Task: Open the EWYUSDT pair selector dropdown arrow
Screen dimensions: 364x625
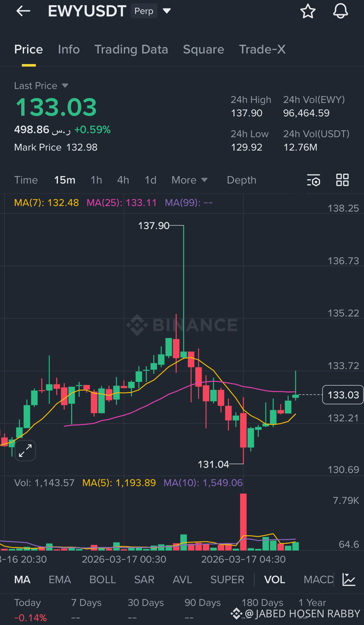Action: (x=167, y=11)
